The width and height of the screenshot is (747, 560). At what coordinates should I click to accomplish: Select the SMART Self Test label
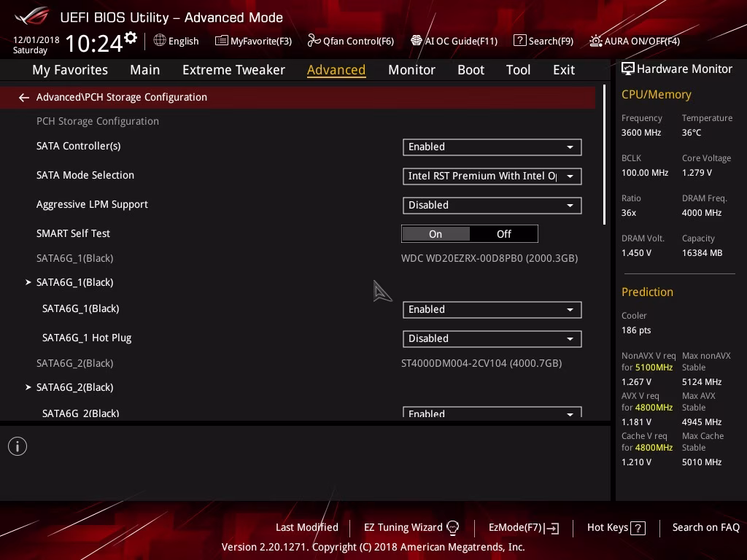(x=73, y=233)
